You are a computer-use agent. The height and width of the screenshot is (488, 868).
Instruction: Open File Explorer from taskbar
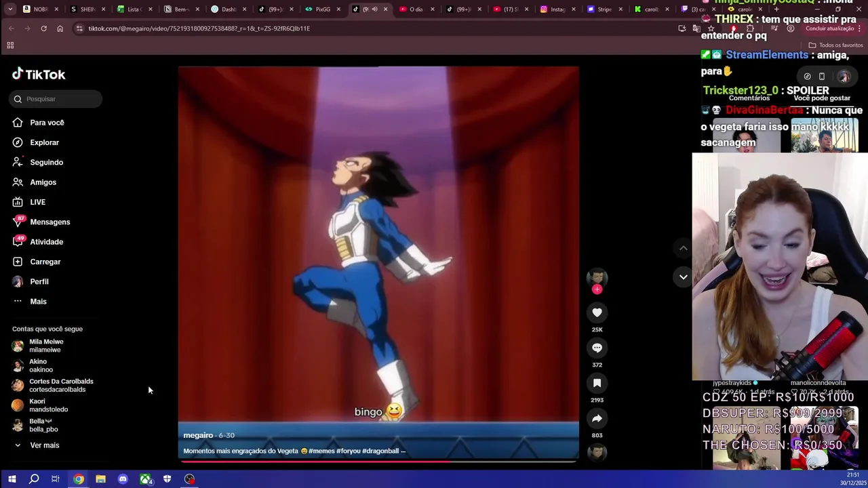click(x=100, y=479)
